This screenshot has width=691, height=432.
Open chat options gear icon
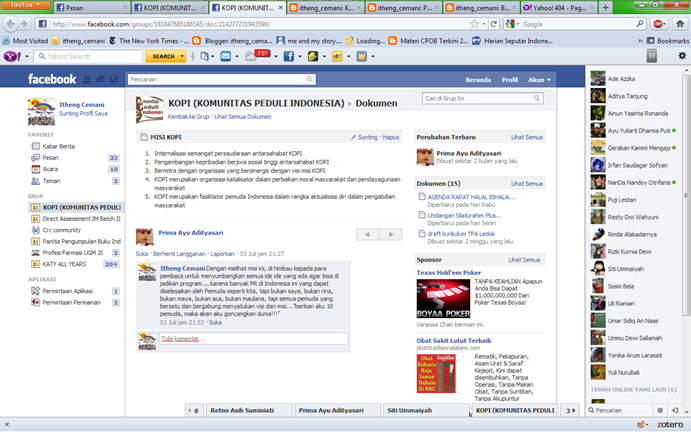[660, 410]
